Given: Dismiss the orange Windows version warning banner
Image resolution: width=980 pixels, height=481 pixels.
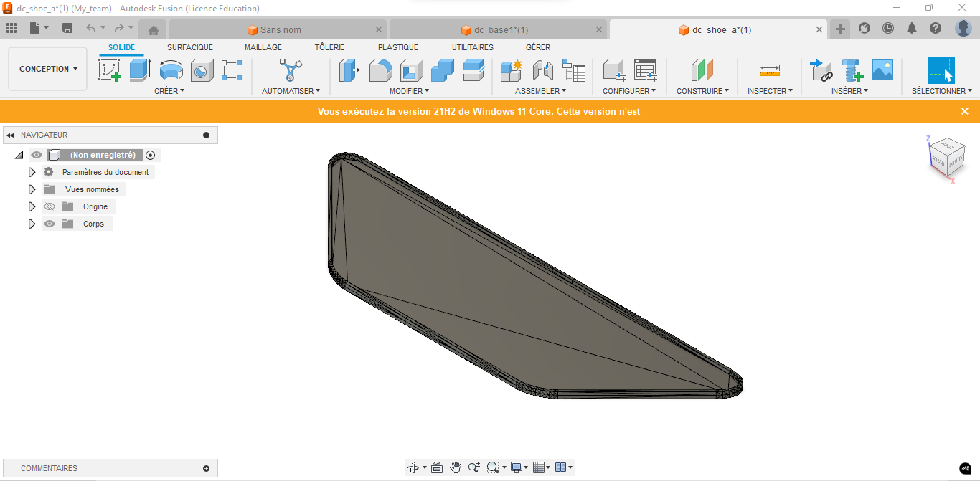Looking at the screenshot, I should point(965,111).
